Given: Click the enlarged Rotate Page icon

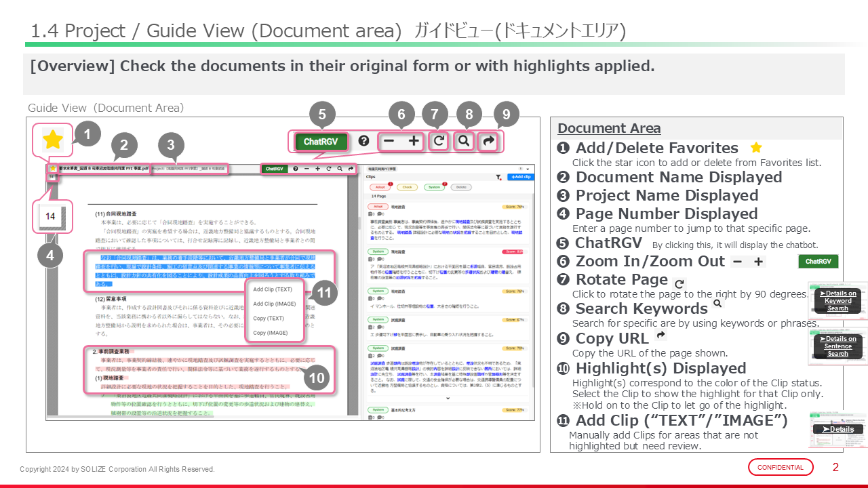Looking at the screenshot, I should (439, 141).
